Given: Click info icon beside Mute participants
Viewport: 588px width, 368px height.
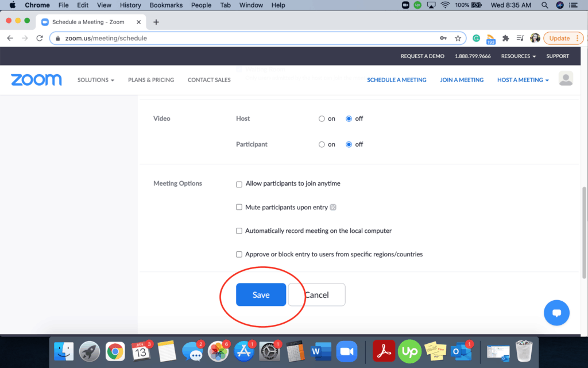Looking at the screenshot, I should point(333,208).
